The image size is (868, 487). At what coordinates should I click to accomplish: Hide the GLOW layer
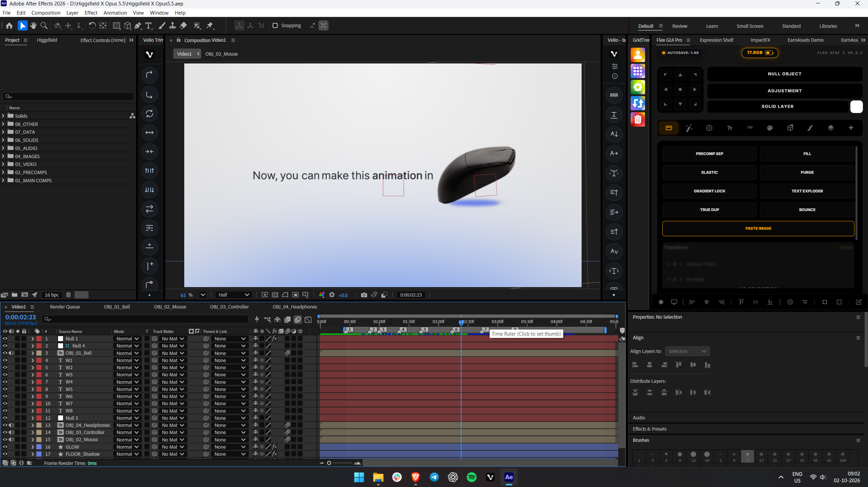[x=5, y=447]
